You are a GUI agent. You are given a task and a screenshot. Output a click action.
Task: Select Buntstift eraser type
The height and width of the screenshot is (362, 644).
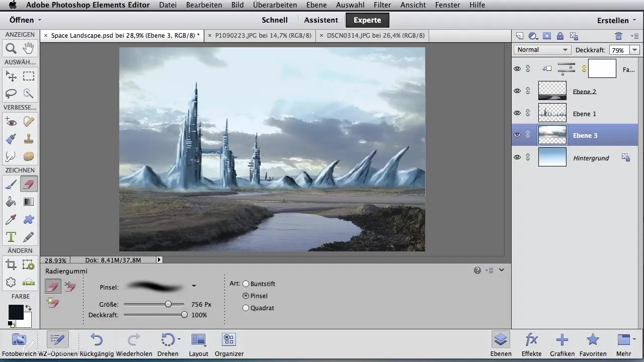[x=246, y=284]
